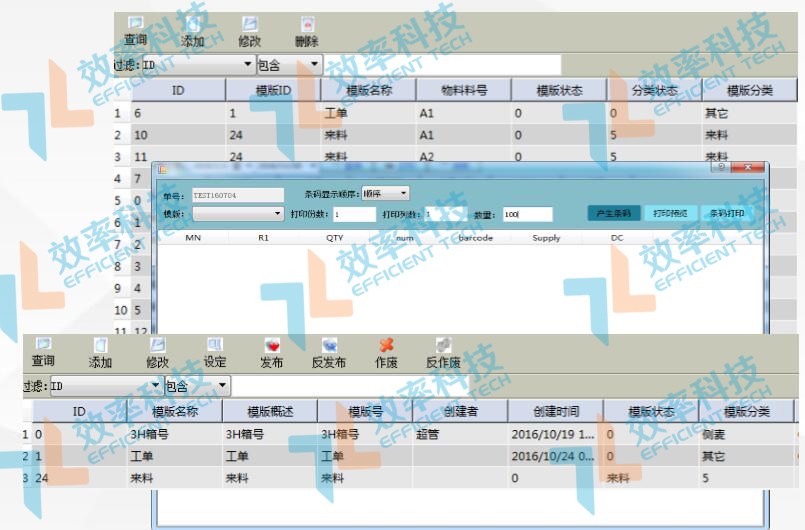
Task: Click the 打印份数 input field
Action: point(354,214)
